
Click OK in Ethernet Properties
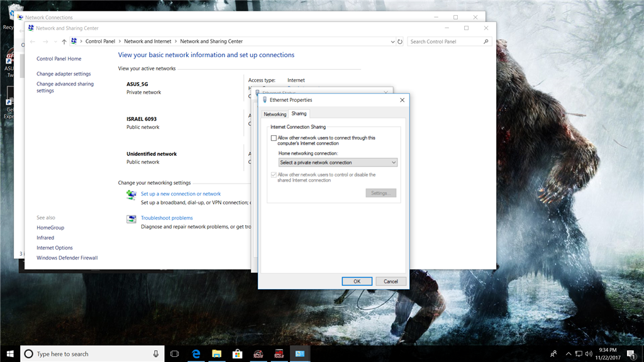[357, 281]
